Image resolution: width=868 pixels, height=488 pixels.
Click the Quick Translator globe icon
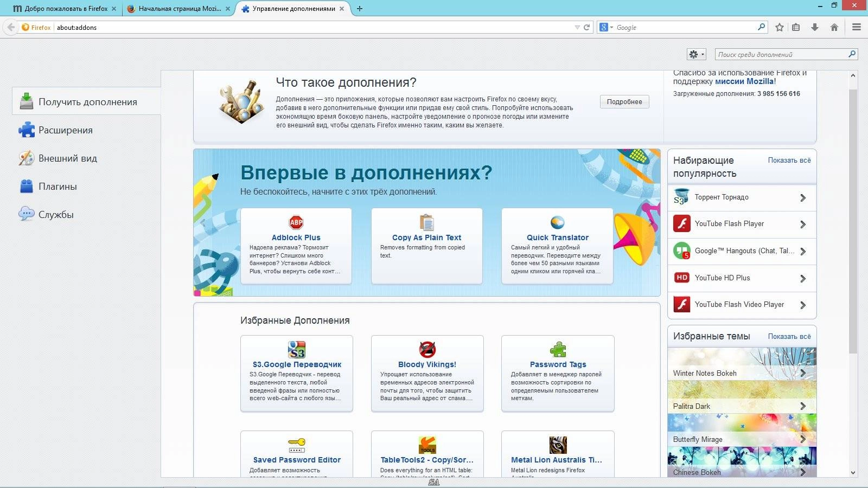[x=558, y=222]
